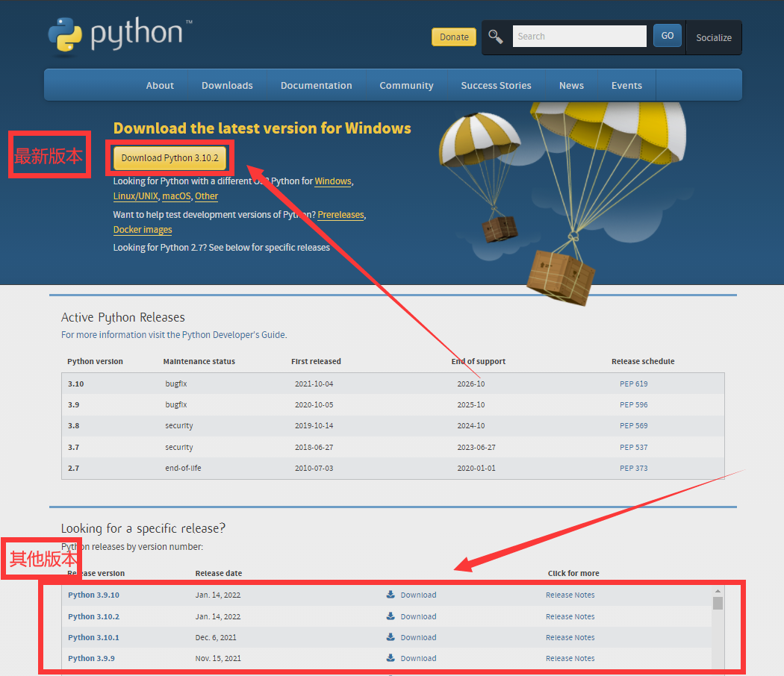The image size is (784, 676).
Task: Open the Community menu
Action: tap(406, 86)
